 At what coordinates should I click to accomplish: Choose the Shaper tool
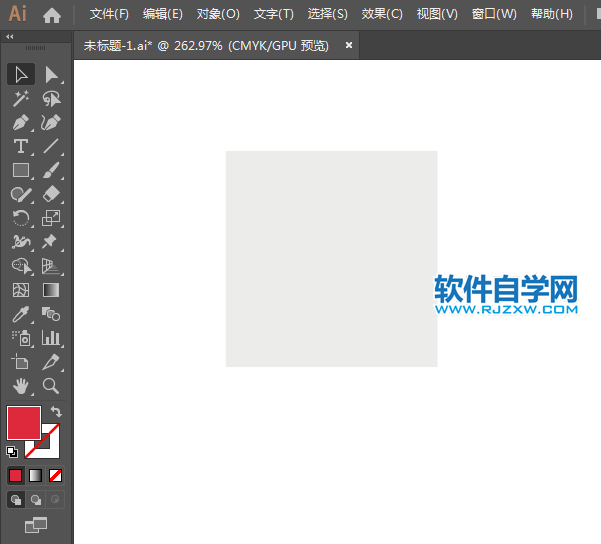click(x=21, y=194)
